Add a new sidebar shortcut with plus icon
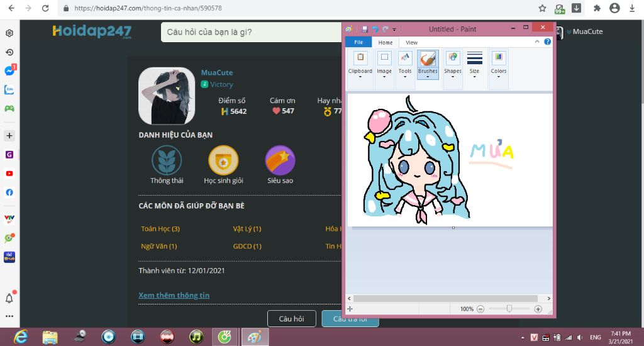 (x=9, y=136)
